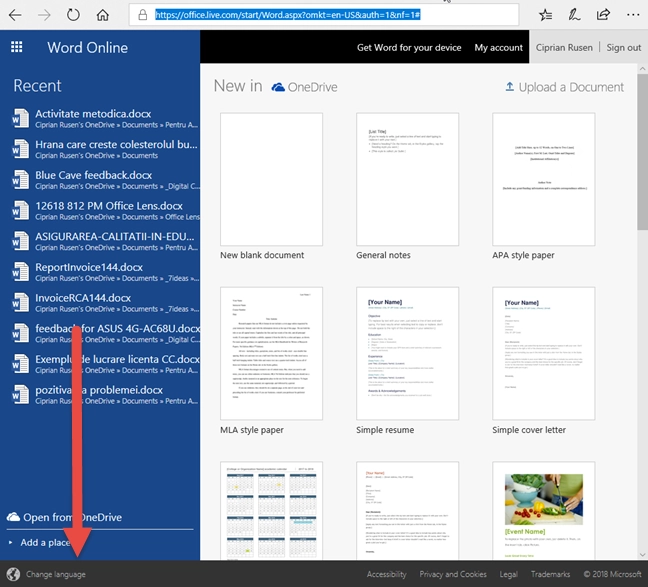Expand the Add a place triangle

10,542
